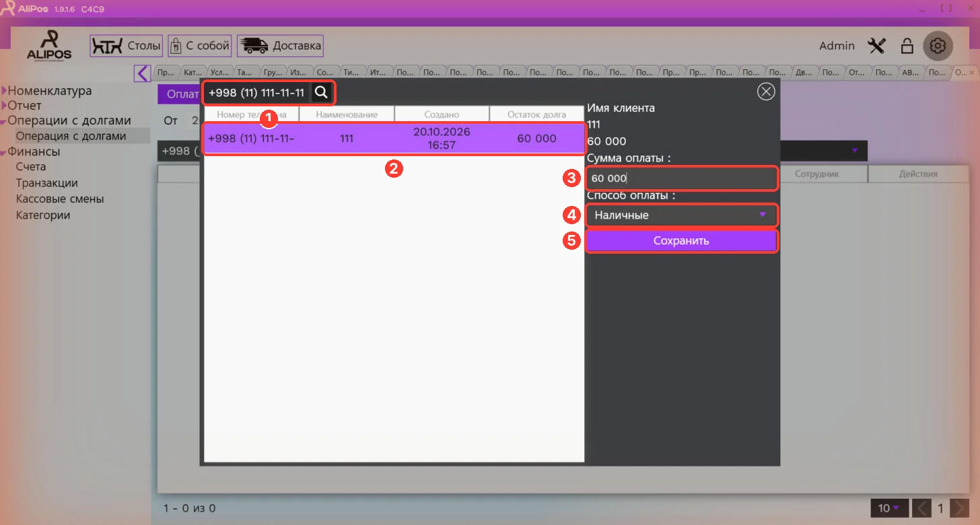
Task: Click the Сохранить button
Action: [x=681, y=241]
